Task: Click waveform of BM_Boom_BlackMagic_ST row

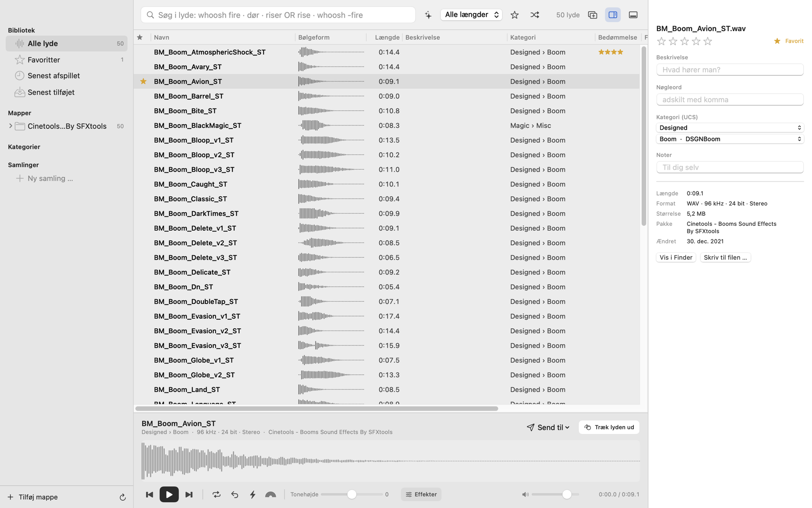Action: 331,126
